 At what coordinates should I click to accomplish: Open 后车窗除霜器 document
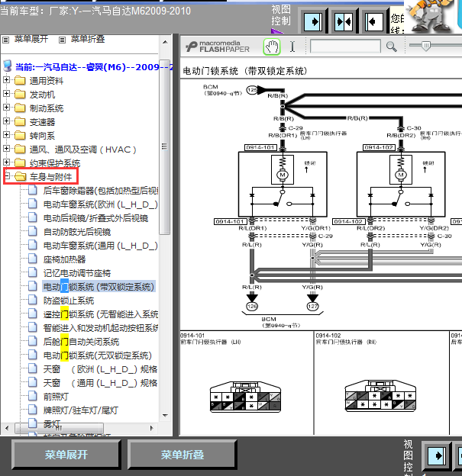[101, 191]
